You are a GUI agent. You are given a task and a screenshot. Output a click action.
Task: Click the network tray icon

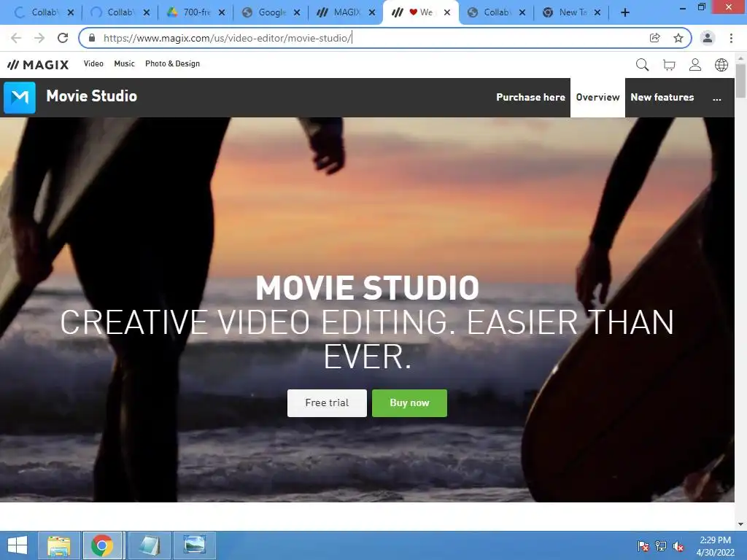pyautogui.click(x=661, y=546)
